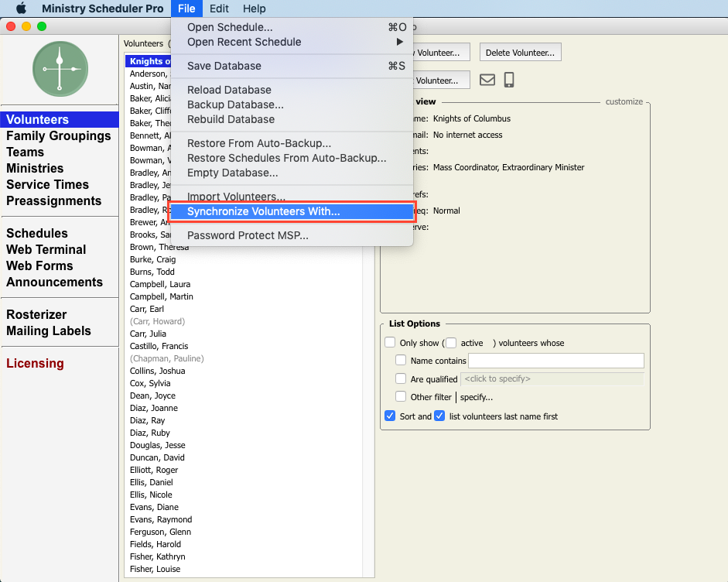Screen dimensions: 728x582
Task: Open the Service Times section
Action: (x=47, y=184)
